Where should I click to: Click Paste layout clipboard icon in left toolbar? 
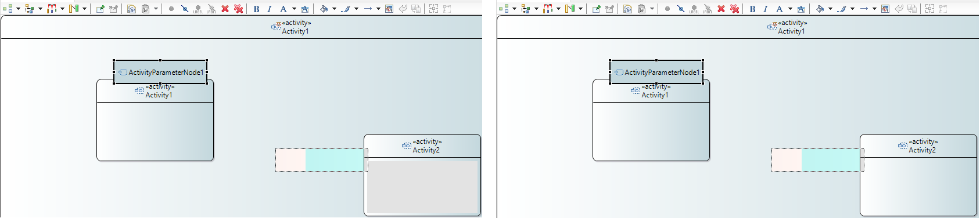[x=146, y=9]
